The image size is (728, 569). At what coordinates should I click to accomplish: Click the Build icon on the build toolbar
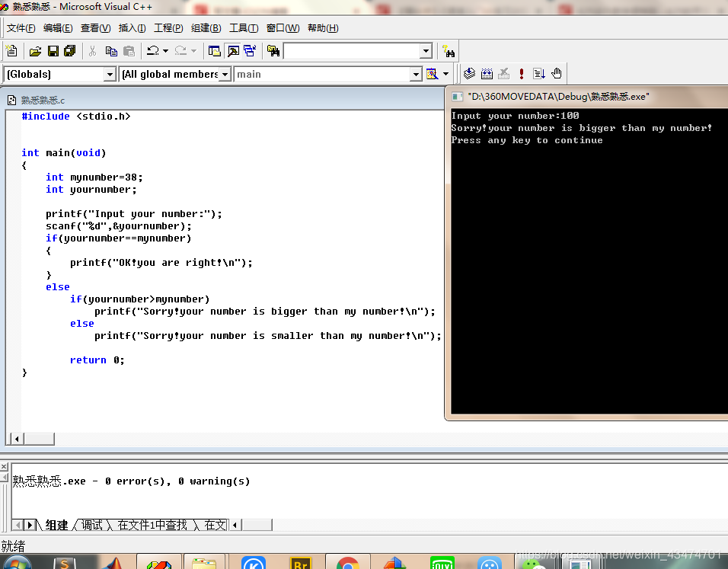click(487, 73)
